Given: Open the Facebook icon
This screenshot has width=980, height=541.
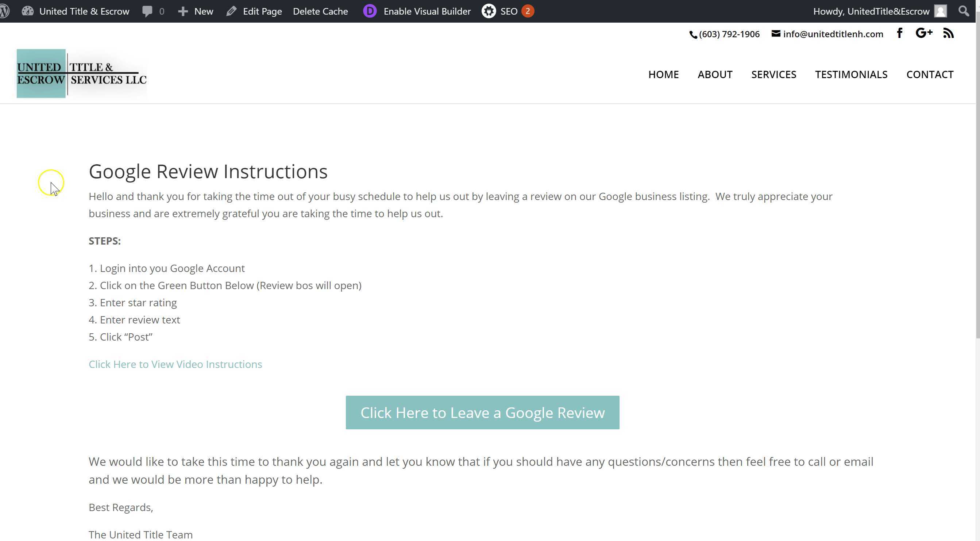Looking at the screenshot, I should pyautogui.click(x=900, y=34).
